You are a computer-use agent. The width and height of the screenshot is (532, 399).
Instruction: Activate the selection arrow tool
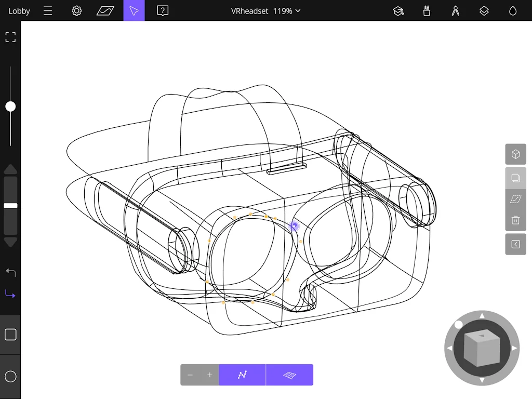(134, 10)
